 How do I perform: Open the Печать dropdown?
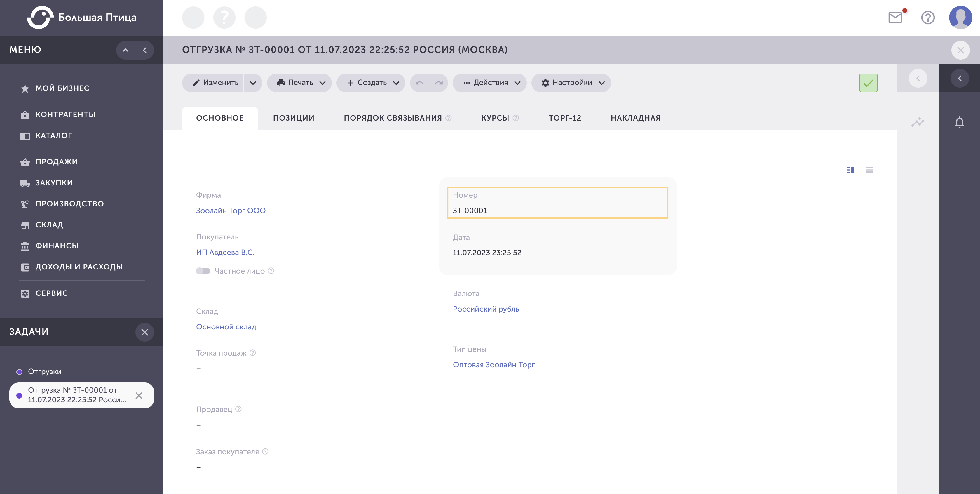click(299, 83)
